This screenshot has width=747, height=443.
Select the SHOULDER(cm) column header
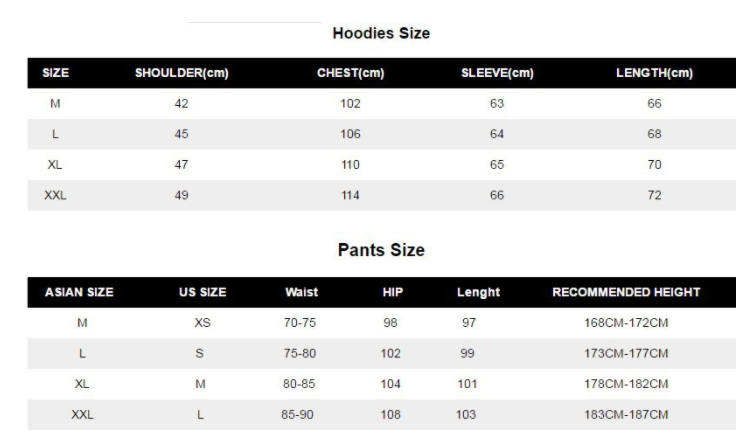(x=181, y=73)
